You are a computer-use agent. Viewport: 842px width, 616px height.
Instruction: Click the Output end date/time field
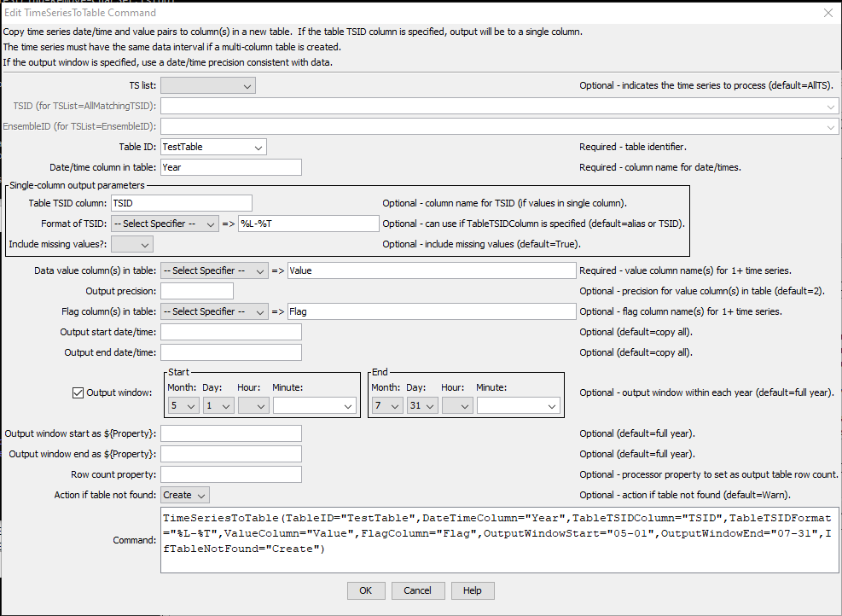point(231,352)
